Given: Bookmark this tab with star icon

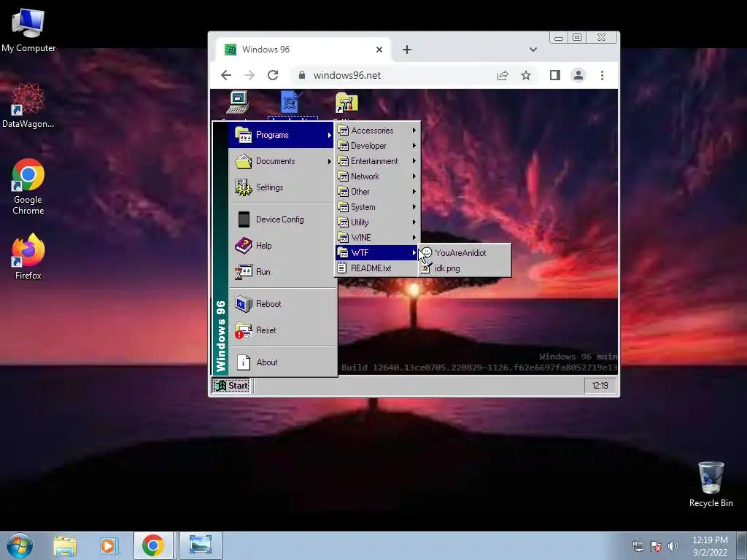Looking at the screenshot, I should [526, 75].
